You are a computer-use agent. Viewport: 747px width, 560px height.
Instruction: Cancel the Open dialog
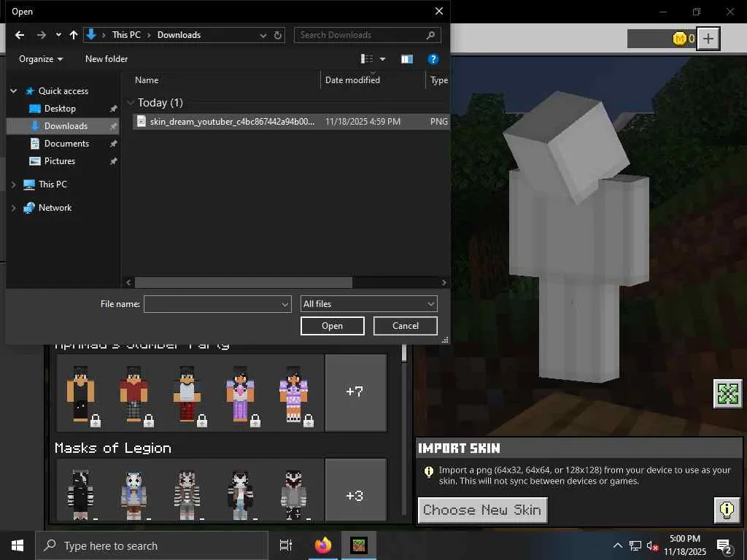406,326
